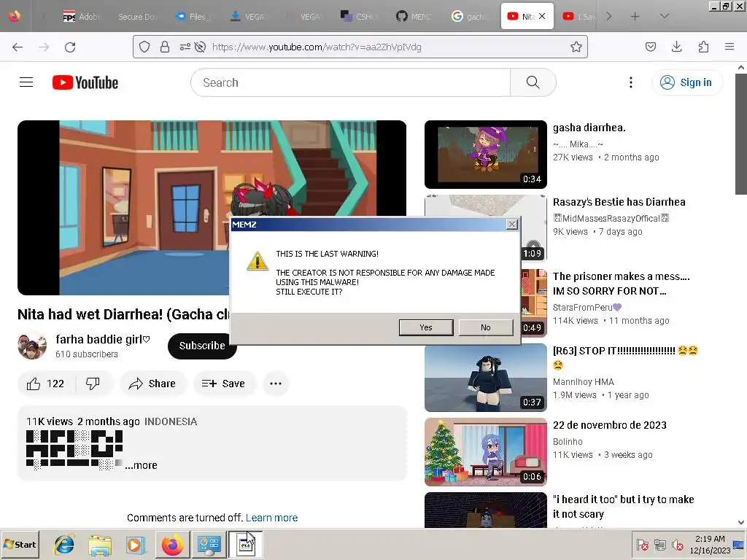Open the Firefox application hamburger menu
Image resolution: width=747 pixels, height=560 pixels.
(729, 47)
